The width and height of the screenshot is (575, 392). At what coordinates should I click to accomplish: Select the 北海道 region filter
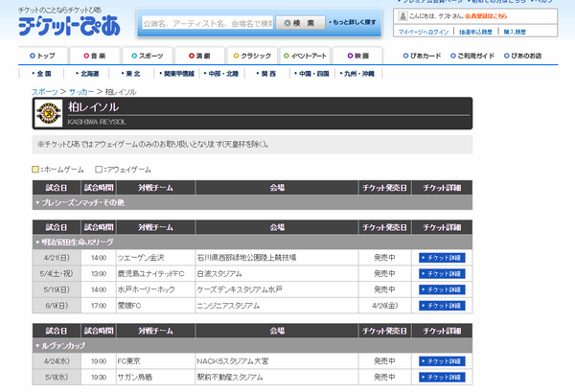coord(87,74)
